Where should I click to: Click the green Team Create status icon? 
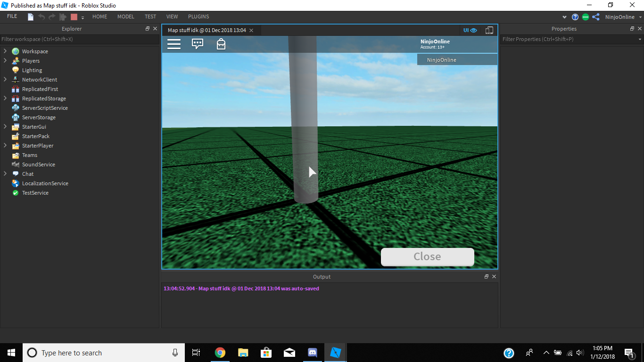point(586,17)
